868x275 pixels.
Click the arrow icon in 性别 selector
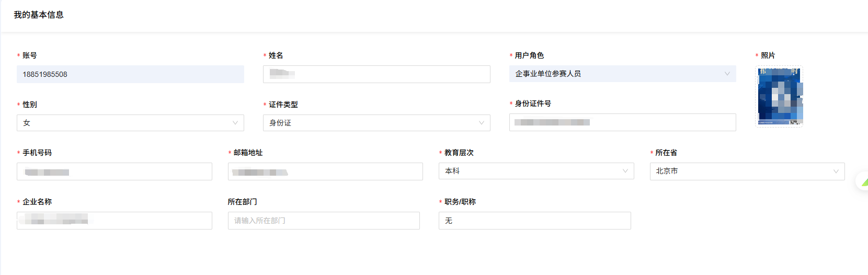pyautogui.click(x=235, y=123)
